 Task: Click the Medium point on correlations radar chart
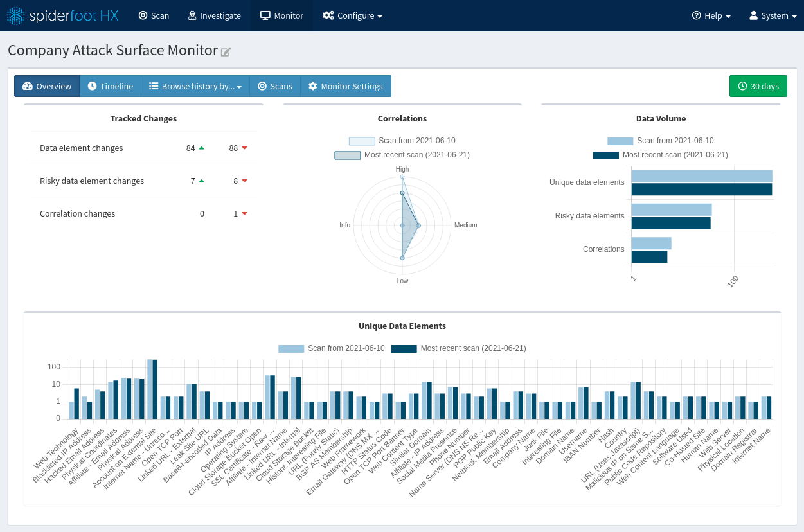[x=418, y=226]
